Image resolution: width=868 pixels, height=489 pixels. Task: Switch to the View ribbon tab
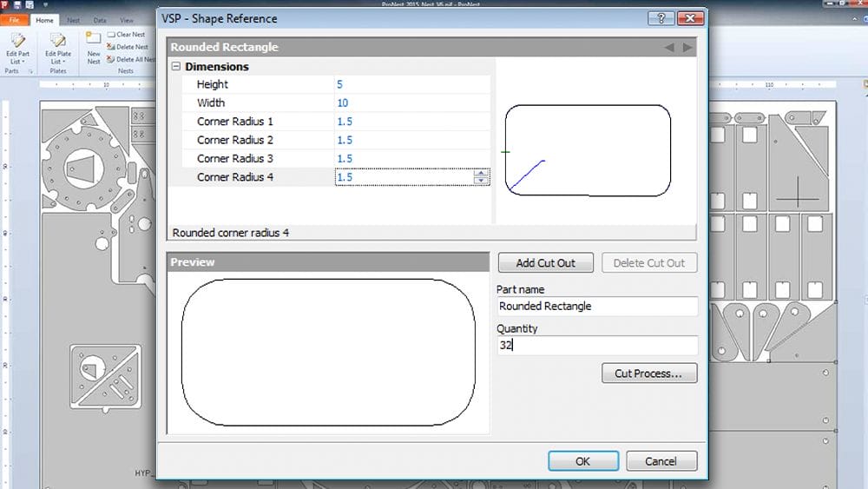coord(127,19)
